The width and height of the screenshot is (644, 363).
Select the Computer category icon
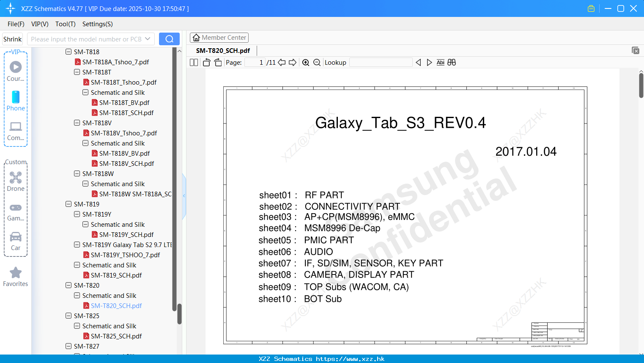[x=16, y=131]
